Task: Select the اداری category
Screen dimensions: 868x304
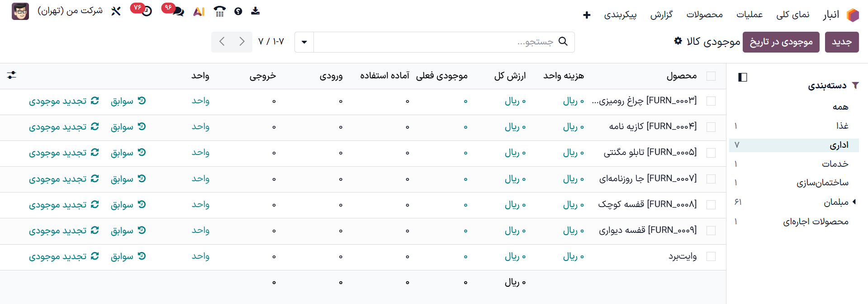Action: pyautogui.click(x=794, y=145)
